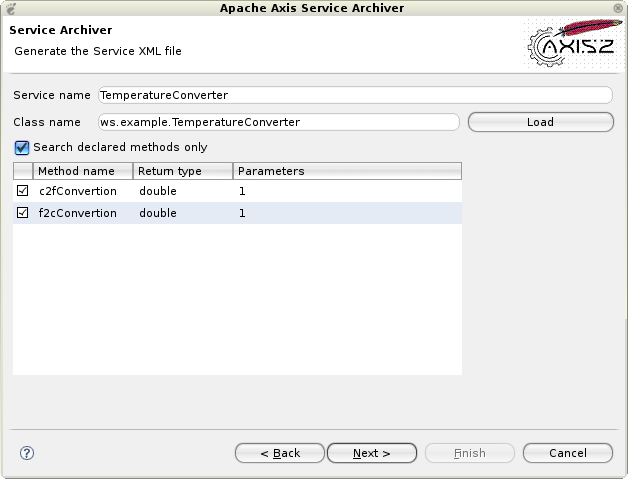This screenshot has height=479, width=628.
Task: Close the Apache Axis Service Archiver window
Action: point(618,8)
